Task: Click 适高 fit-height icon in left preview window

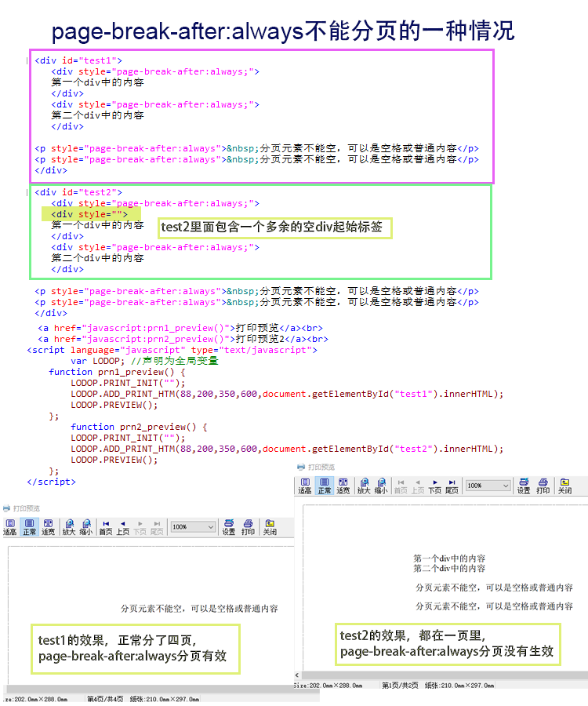Action: click(x=9, y=526)
